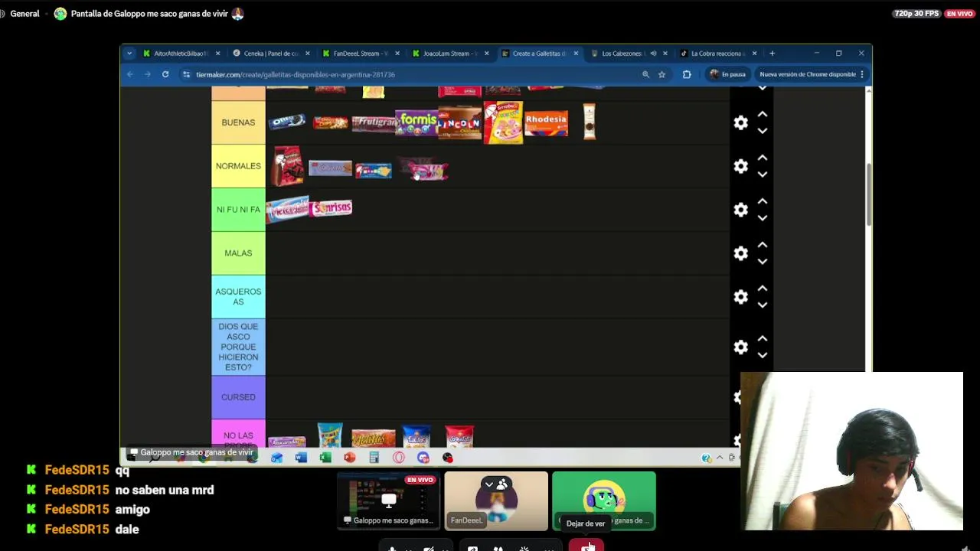Move NORMALES tier row up

[x=763, y=158]
